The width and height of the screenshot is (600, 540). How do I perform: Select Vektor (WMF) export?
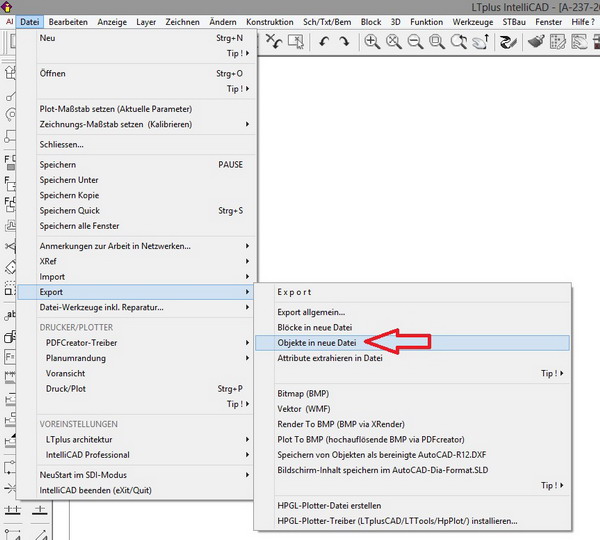412,409
